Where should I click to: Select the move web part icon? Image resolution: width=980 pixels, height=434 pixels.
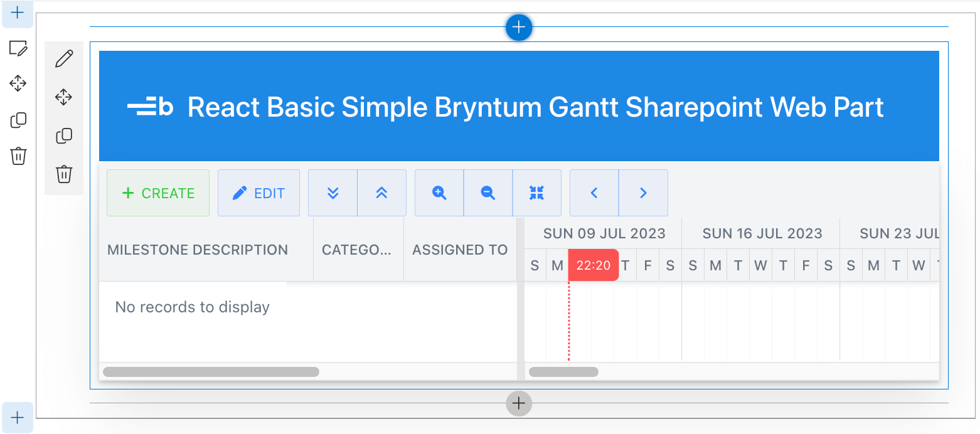64,97
